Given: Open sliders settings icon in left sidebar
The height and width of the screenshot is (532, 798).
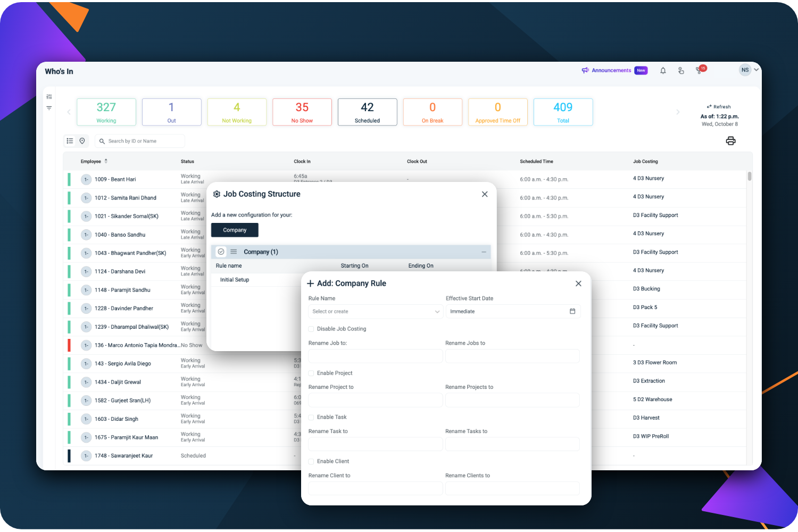Looking at the screenshot, I should 49,96.
